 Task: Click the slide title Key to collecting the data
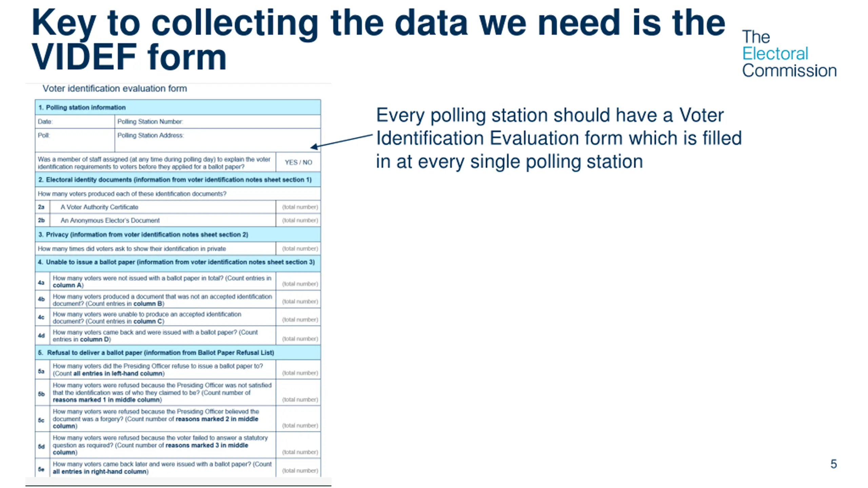click(378, 39)
